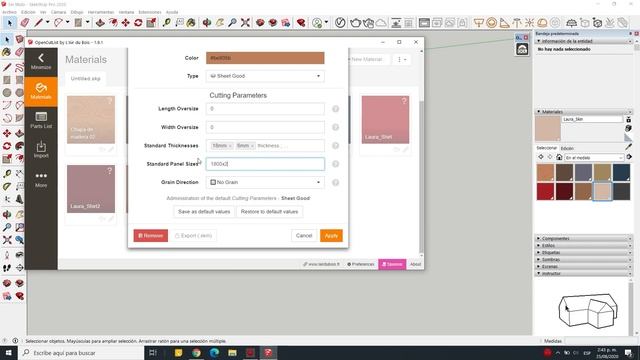Click the Length Oversize input field
640x360 pixels.
pos(265,109)
